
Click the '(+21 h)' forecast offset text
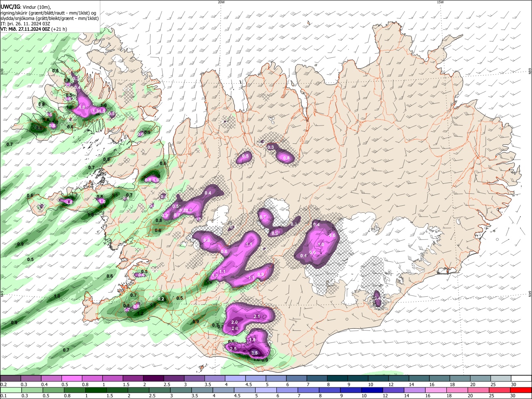[x=59, y=29]
